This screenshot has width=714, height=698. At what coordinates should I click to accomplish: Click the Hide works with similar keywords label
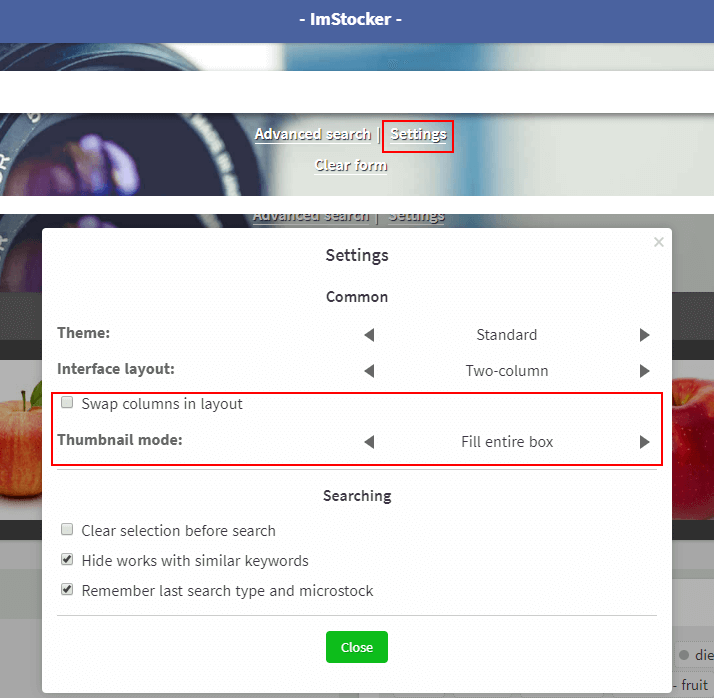195,560
